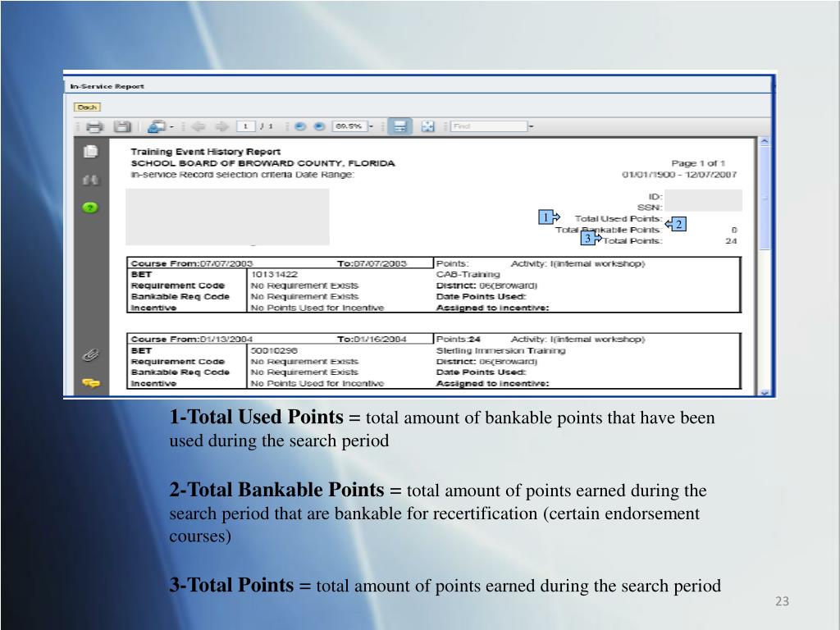Click the scrollbar up arrow of the report
The image size is (840, 630).
pos(765,141)
